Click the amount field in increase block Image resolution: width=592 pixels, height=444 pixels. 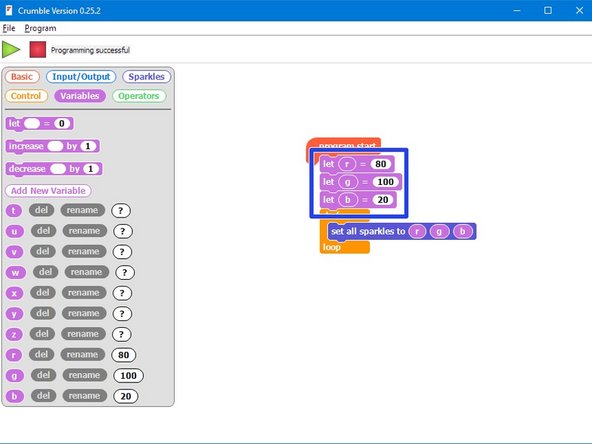pos(88,146)
